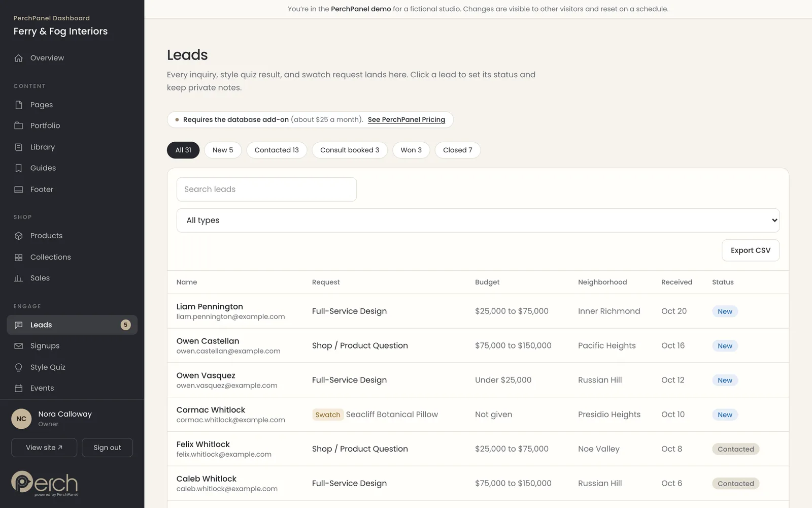The width and height of the screenshot is (812, 508).
Task: Click the Status column header
Action: (x=723, y=282)
